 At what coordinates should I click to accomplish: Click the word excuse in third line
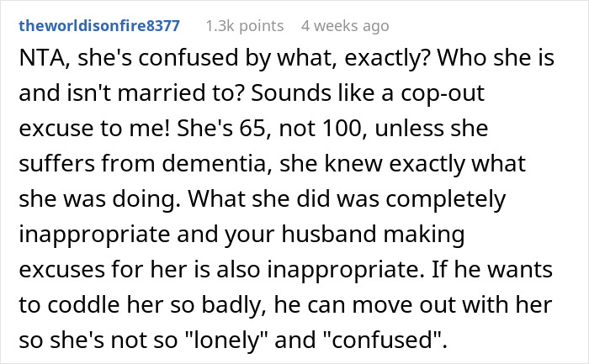tap(56, 129)
